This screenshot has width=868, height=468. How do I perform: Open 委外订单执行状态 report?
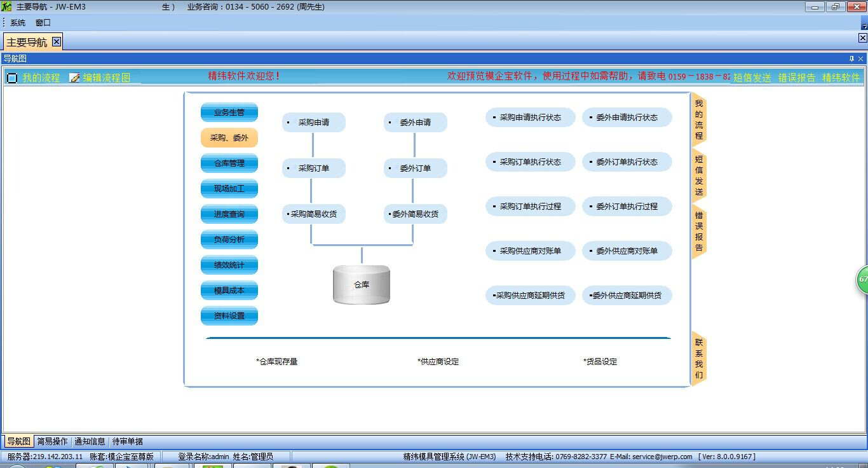627,162
